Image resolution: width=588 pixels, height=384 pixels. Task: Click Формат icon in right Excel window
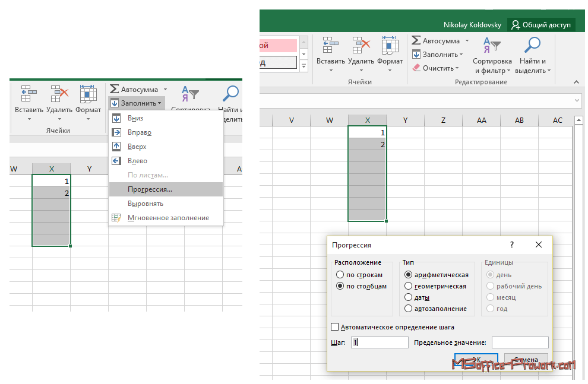point(390,45)
